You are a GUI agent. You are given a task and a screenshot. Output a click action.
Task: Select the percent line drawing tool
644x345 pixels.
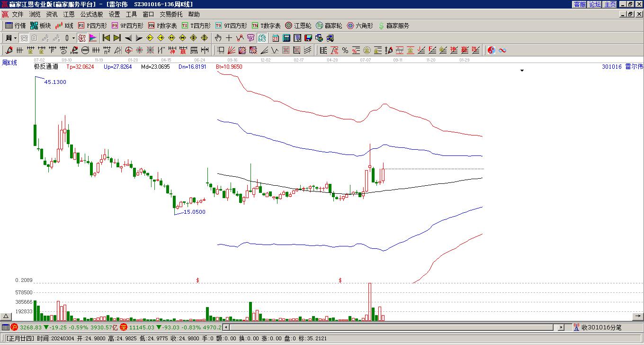click(345, 50)
